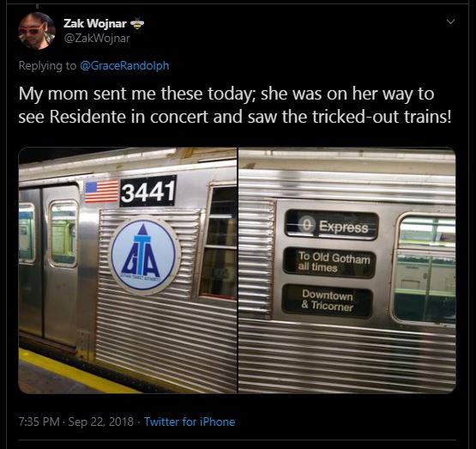Screen dimensions: 476x449
Task: Open the Twitter for iPhone source link
Action: (190, 422)
